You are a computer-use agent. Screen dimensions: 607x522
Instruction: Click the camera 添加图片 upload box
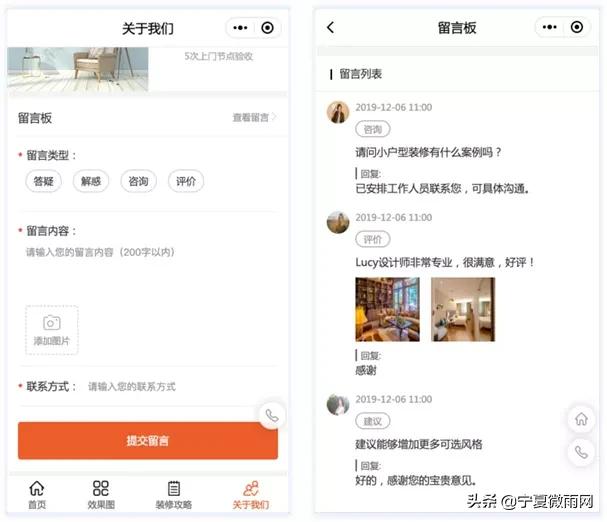pyautogui.click(x=52, y=330)
